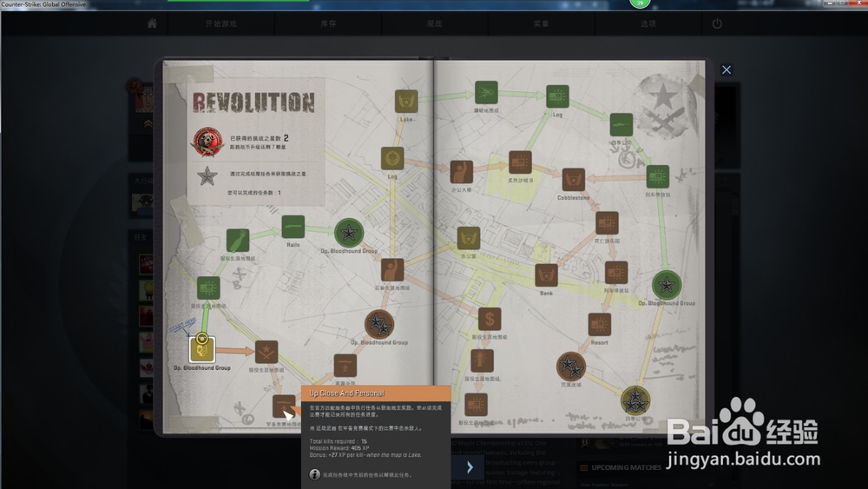Open the 库存 inventory menu
The width and height of the screenshot is (868, 489).
tap(328, 23)
